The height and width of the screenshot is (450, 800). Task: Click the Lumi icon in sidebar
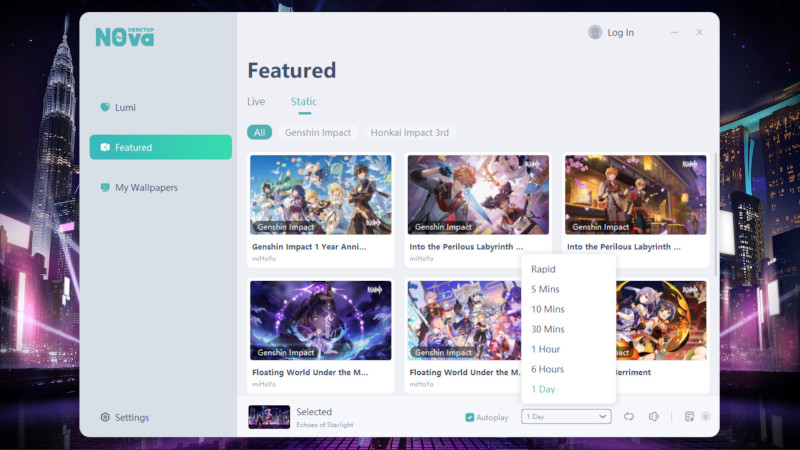[x=105, y=107]
